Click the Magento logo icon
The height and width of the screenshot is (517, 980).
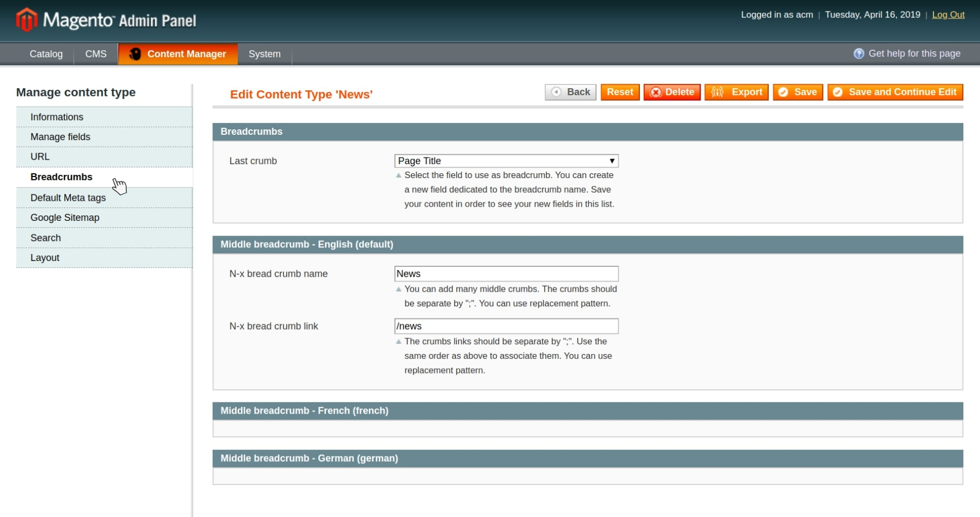(x=26, y=20)
